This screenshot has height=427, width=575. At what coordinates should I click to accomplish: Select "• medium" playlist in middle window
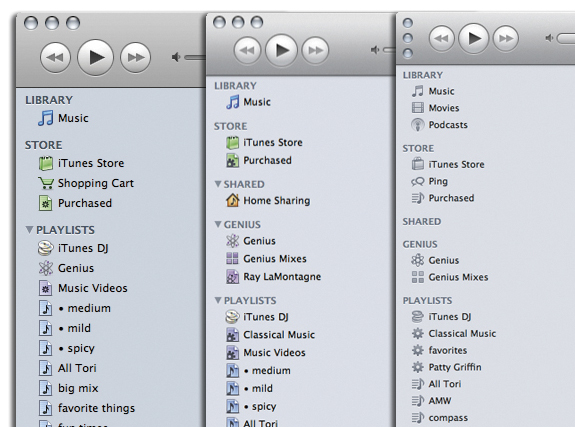tap(258, 371)
